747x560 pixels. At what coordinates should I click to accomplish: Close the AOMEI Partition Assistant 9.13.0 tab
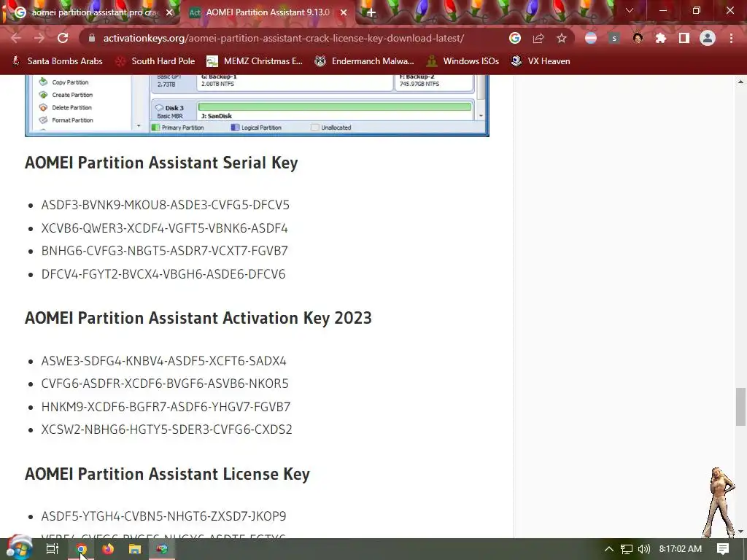point(344,12)
